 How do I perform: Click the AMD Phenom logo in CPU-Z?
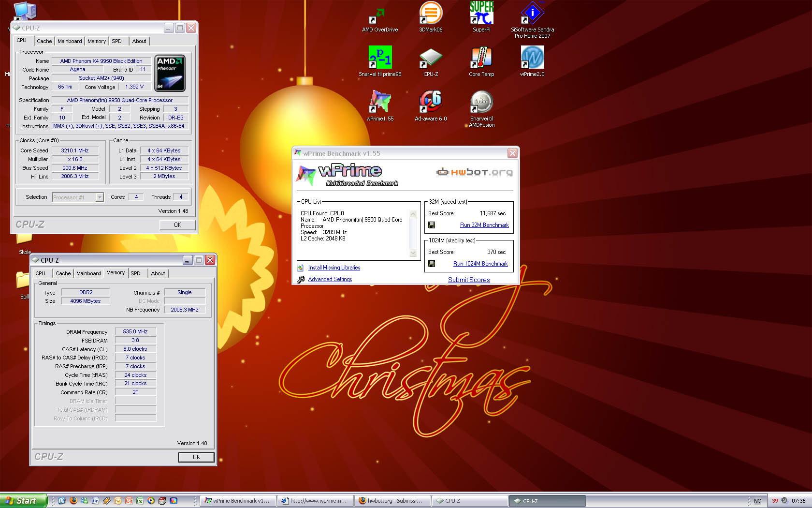pos(170,74)
